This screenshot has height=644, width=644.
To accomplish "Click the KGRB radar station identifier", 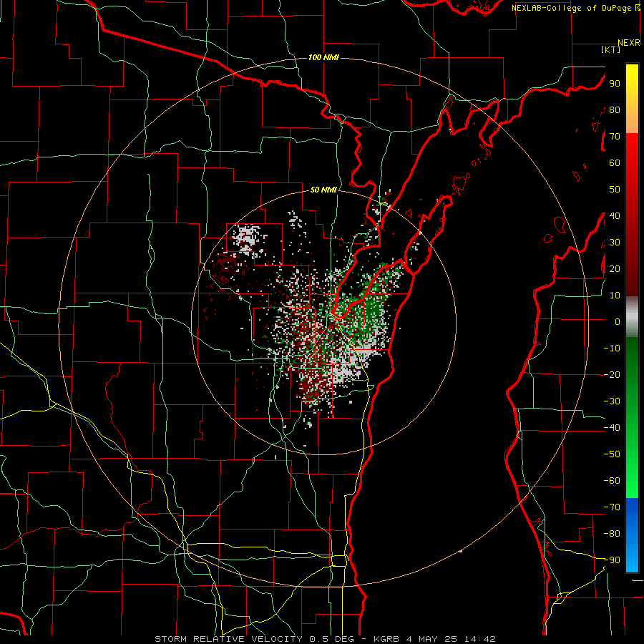I will tap(386, 639).
